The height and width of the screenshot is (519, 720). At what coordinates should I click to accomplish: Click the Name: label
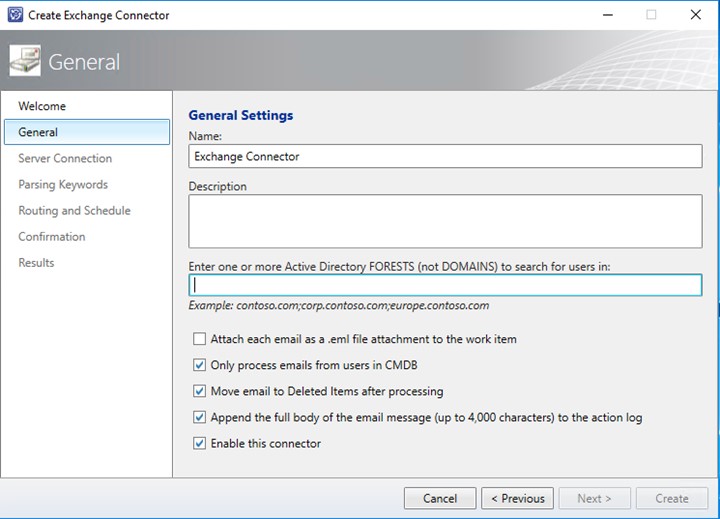[x=205, y=136]
